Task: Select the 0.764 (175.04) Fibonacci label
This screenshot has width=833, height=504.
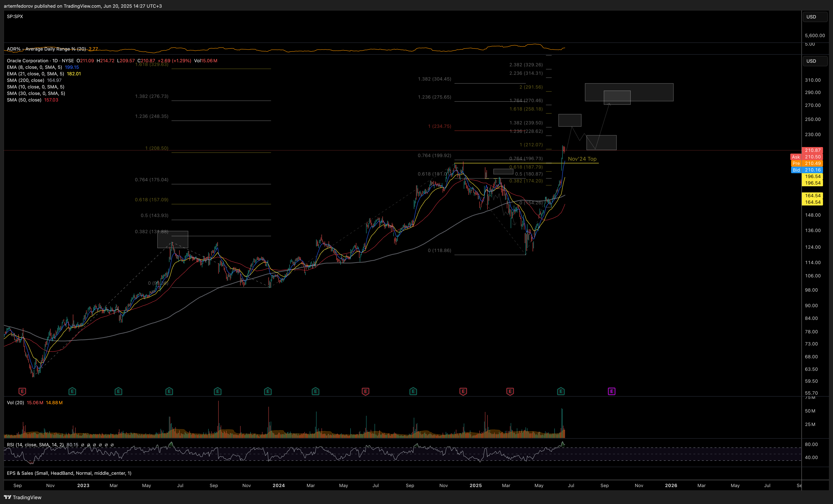Action: coord(152,180)
